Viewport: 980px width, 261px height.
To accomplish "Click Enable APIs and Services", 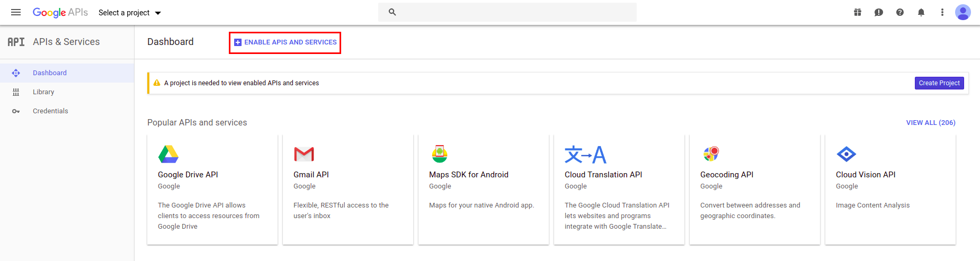I will 285,42.
